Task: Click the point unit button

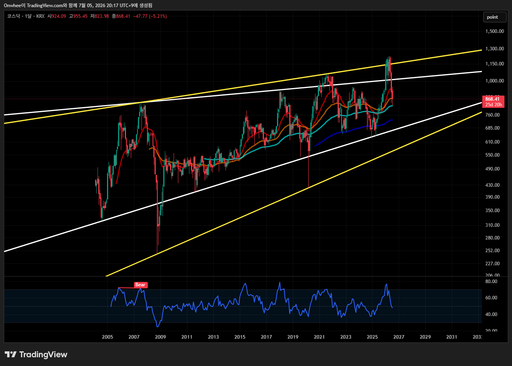Action: 494,17
